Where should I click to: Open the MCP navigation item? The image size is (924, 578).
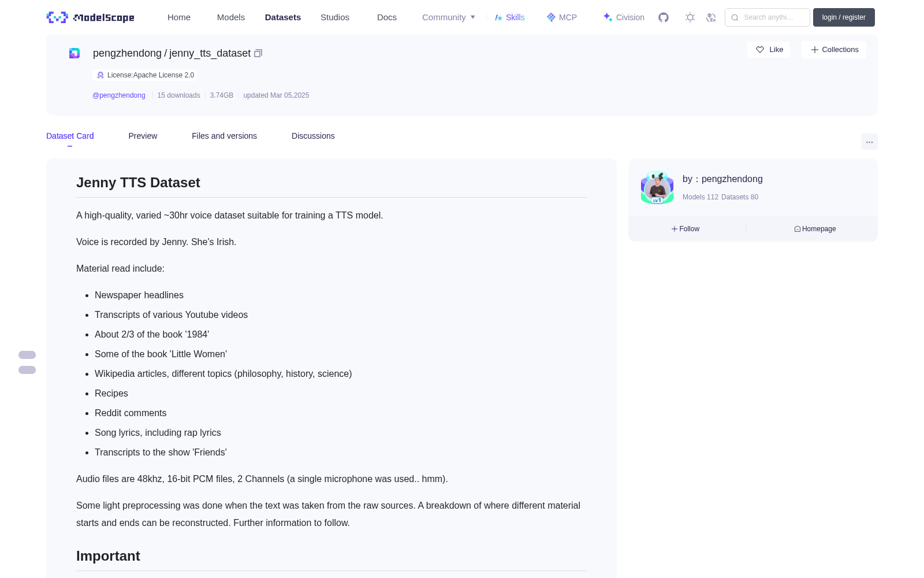point(561,17)
